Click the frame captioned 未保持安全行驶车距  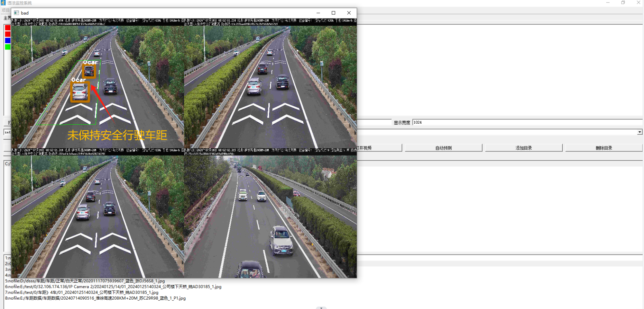[x=98, y=83]
